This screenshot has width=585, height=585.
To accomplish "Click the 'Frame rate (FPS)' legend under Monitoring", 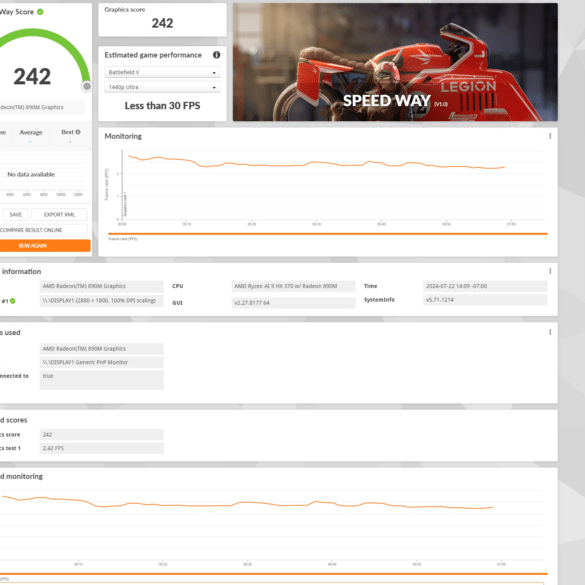I will coord(122,239).
